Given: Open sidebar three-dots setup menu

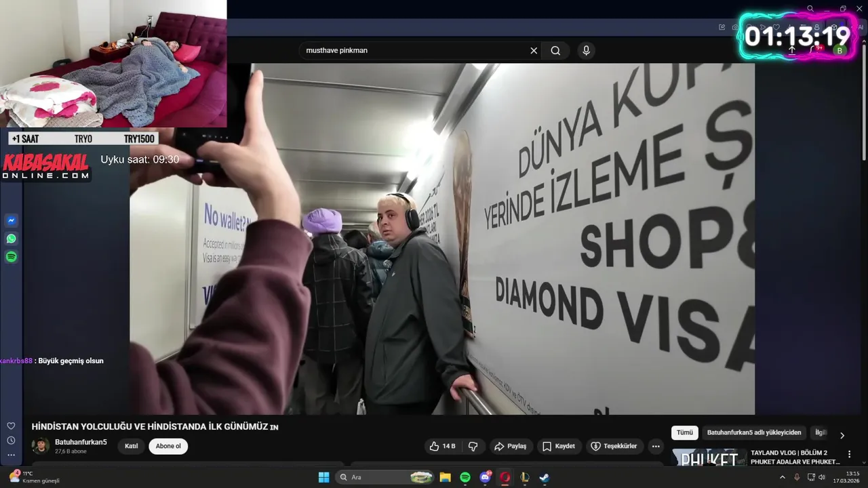Looking at the screenshot, I should pos(11,455).
